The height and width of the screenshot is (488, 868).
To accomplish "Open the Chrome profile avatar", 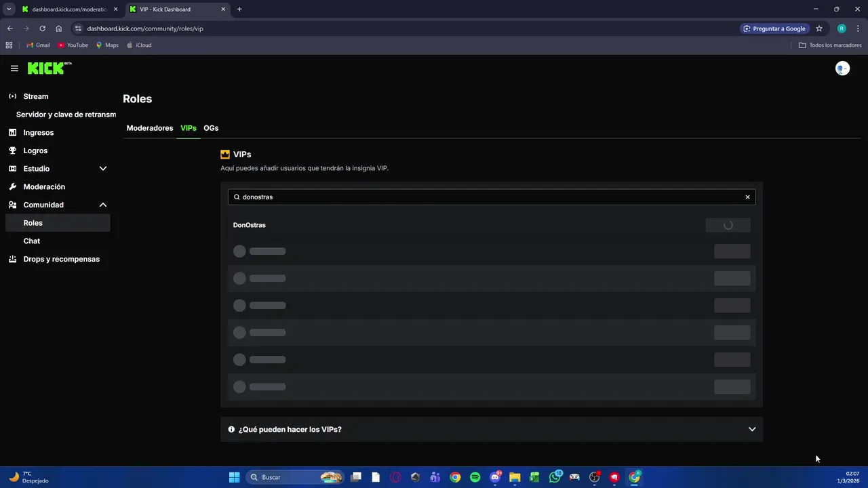I will pos(842,28).
